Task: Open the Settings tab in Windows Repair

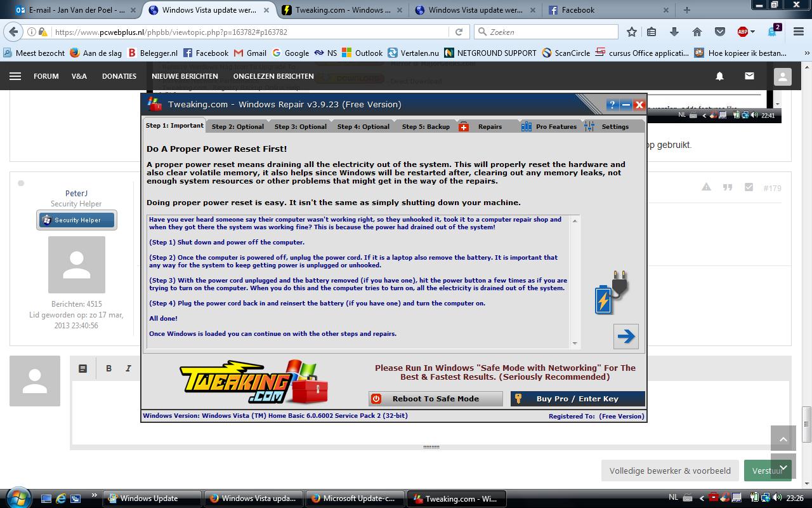Action: 607,126
